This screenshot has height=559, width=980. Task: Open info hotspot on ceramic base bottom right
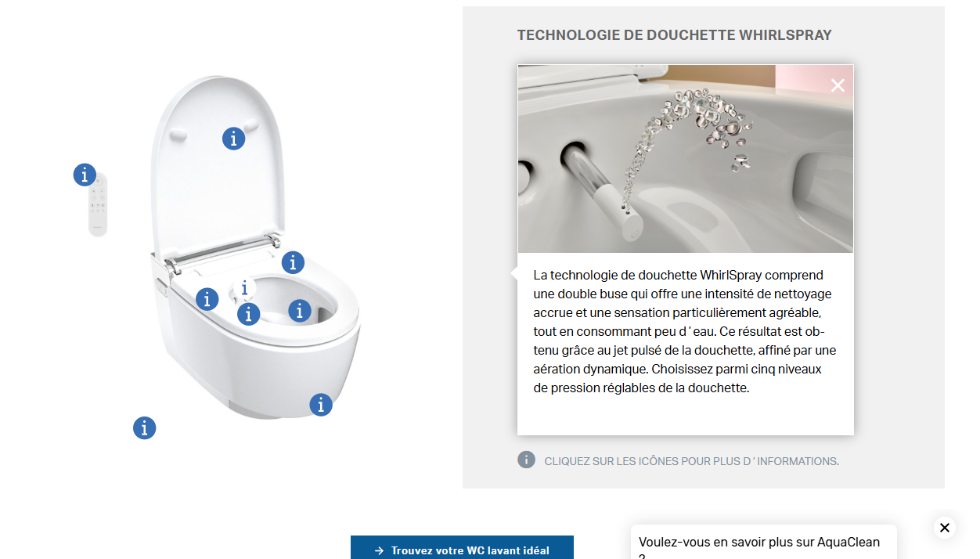[321, 405]
